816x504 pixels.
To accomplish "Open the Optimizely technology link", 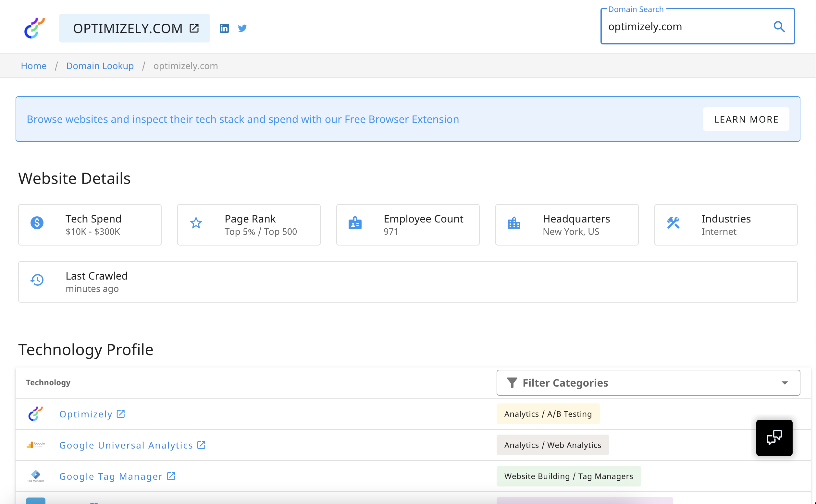I will [86, 414].
